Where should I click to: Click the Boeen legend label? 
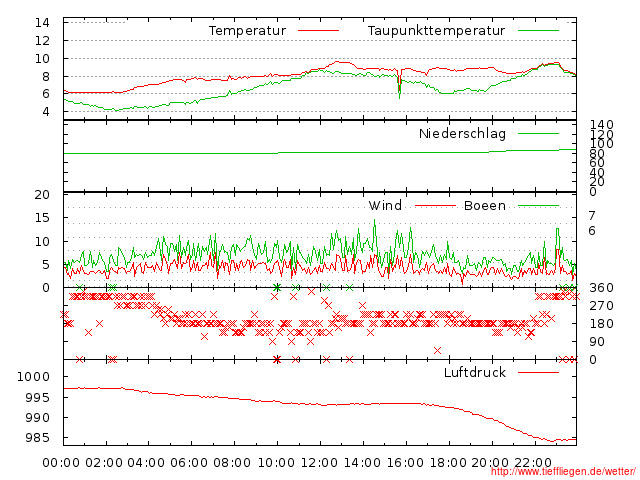coord(485,205)
